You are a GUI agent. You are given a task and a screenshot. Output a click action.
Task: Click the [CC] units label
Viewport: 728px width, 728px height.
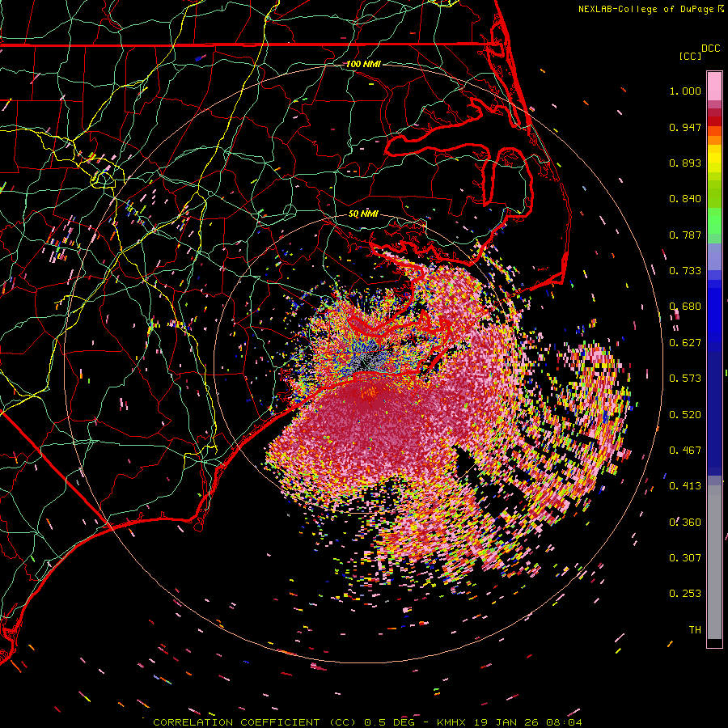tap(690, 56)
